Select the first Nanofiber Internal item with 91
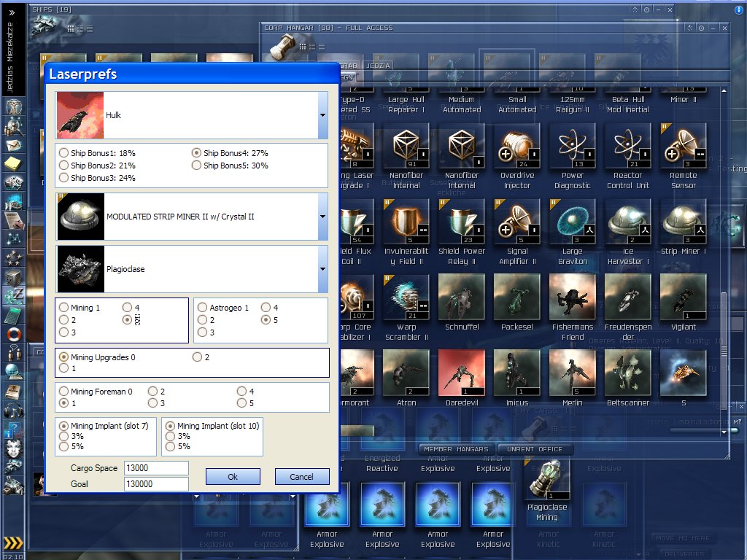This screenshot has width=747, height=560. pos(406,146)
